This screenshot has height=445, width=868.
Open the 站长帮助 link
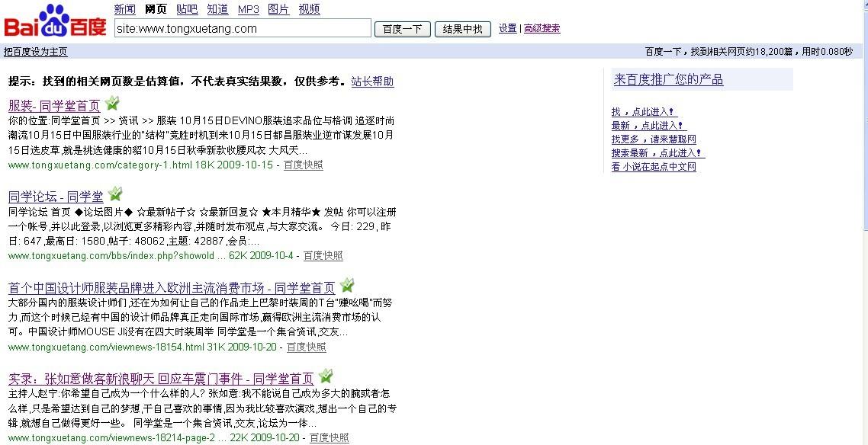coord(372,82)
